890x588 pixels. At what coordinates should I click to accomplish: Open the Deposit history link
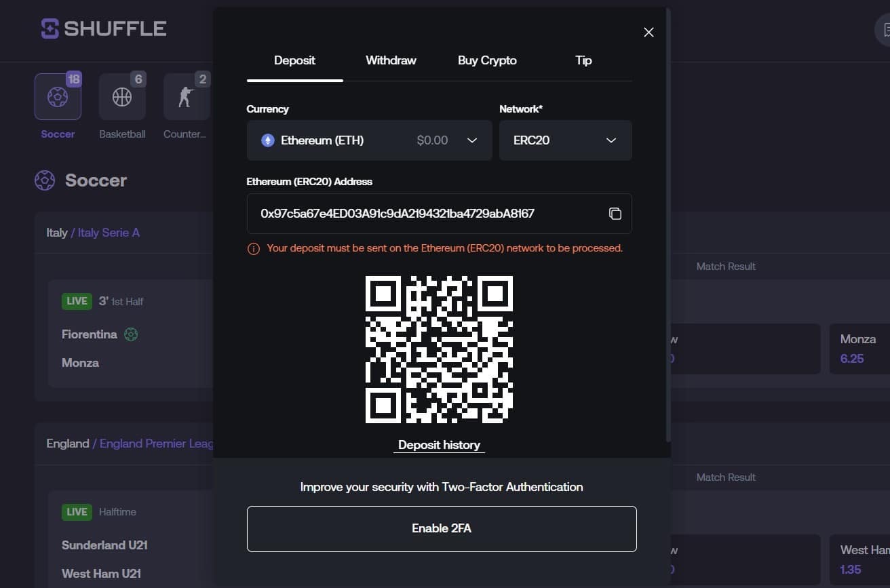(439, 445)
